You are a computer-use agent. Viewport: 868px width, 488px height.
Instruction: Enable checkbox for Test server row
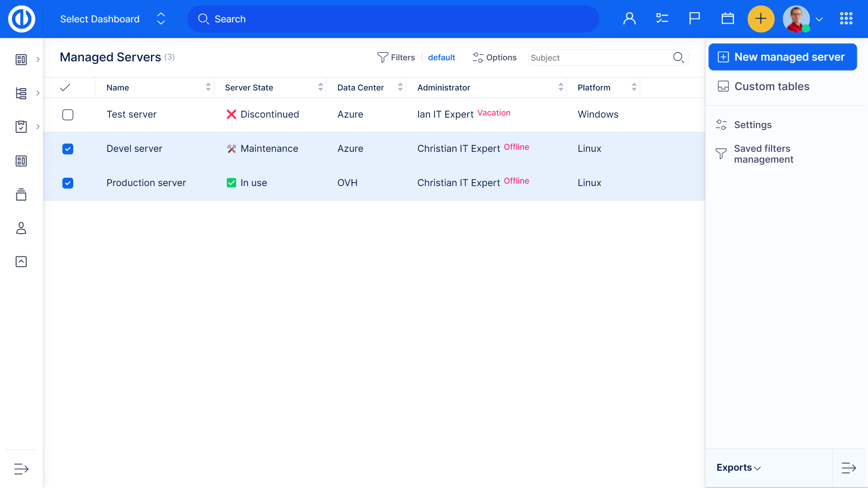68,115
